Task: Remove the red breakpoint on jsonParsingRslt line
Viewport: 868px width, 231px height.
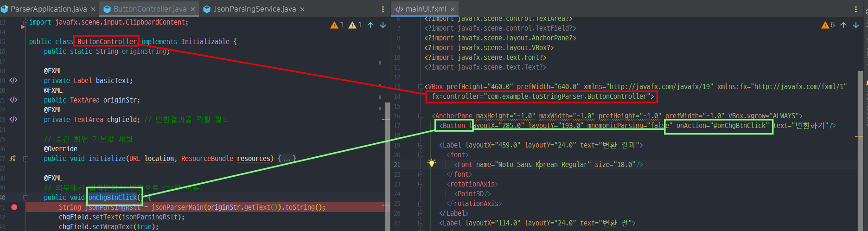Action: point(14,207)
